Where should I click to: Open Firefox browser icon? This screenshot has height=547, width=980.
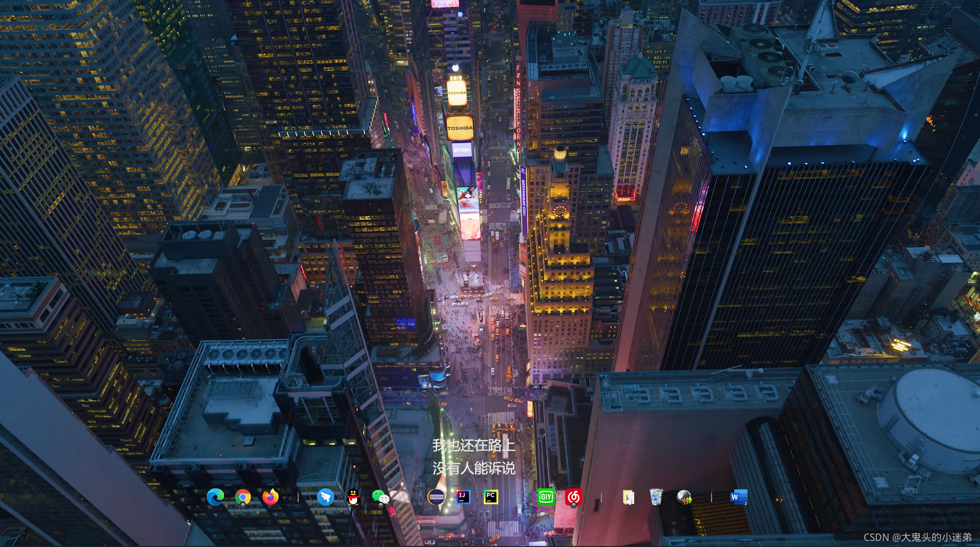click(271, 497)
